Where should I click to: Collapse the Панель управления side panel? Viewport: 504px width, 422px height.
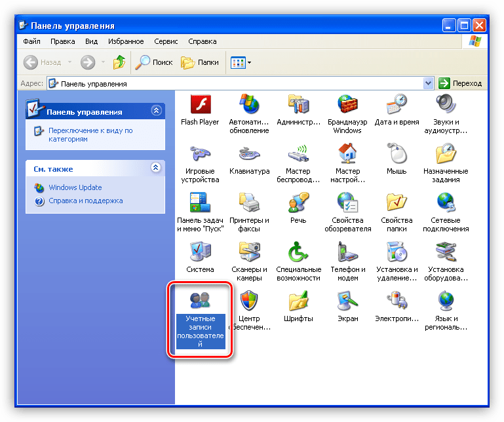click(156, 111)
